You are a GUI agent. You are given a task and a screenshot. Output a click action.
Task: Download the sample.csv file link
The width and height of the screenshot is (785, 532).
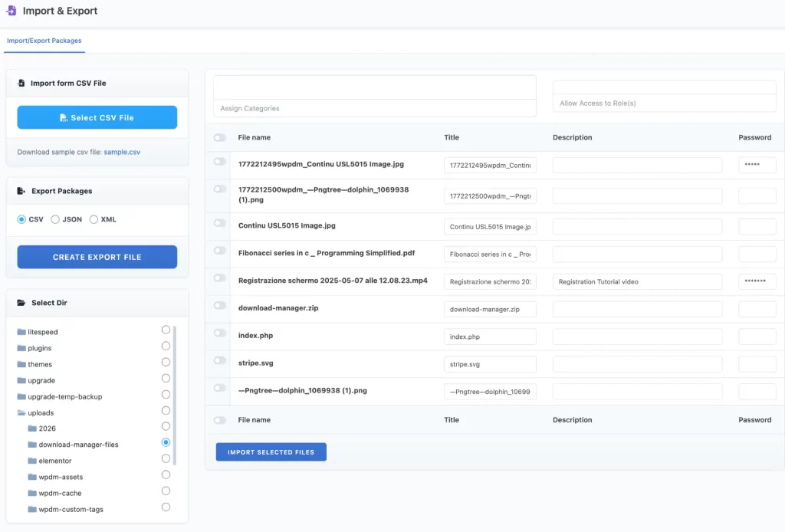pos(122,152)
